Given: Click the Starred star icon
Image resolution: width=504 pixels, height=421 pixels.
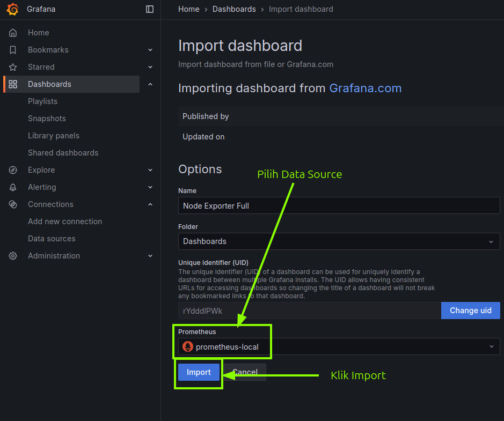Looking at the screenshot, I should pos(13,67).
